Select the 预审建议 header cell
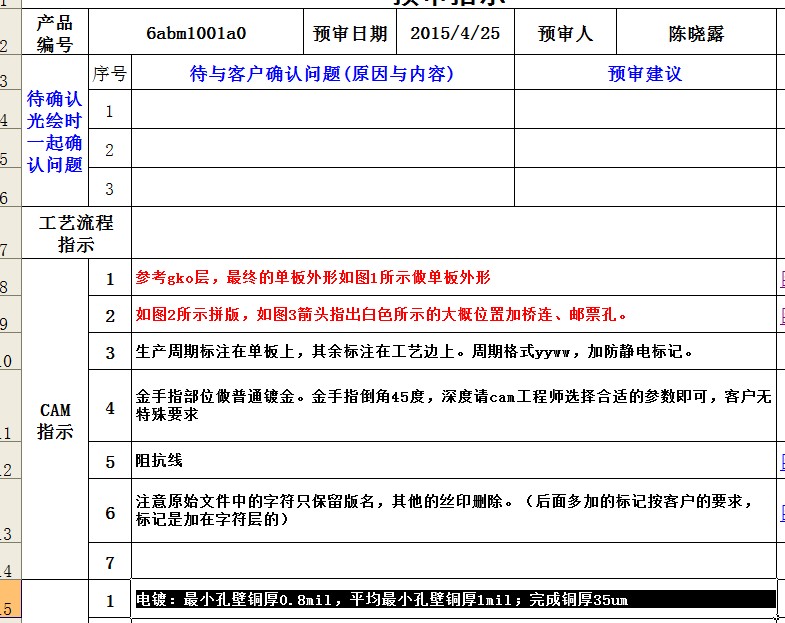 tap(645, 73)
